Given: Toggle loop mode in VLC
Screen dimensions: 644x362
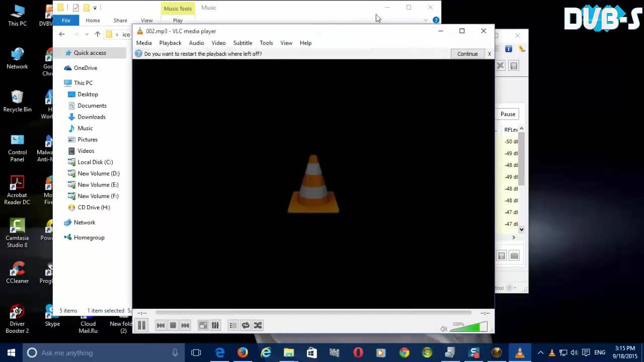Looking at the screenshot, I should [246, 325].
